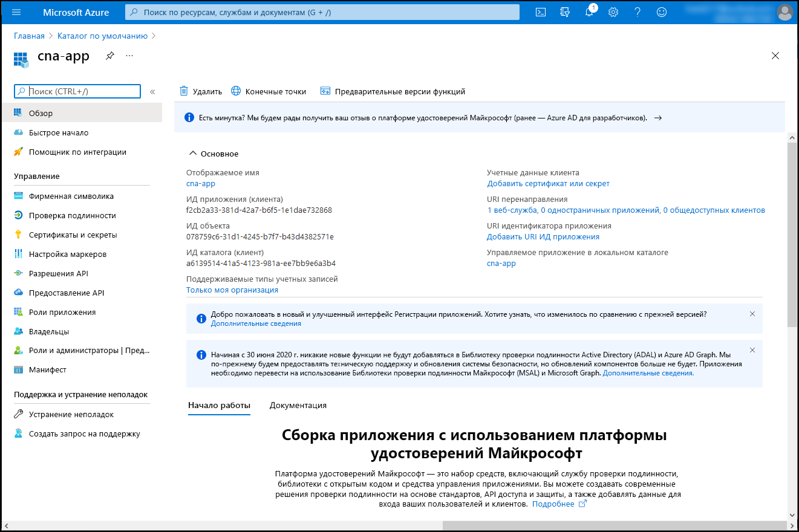Click the feedback banner arrow
Viewport: 799px width, 532px height.
click(x=658, y=118)
